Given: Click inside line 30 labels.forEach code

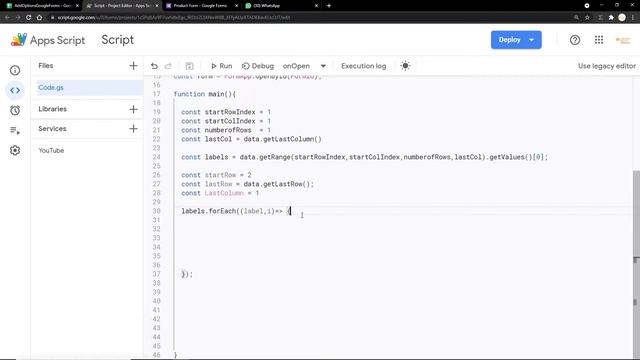Looking at the screenshot, I should pos(236,211).
